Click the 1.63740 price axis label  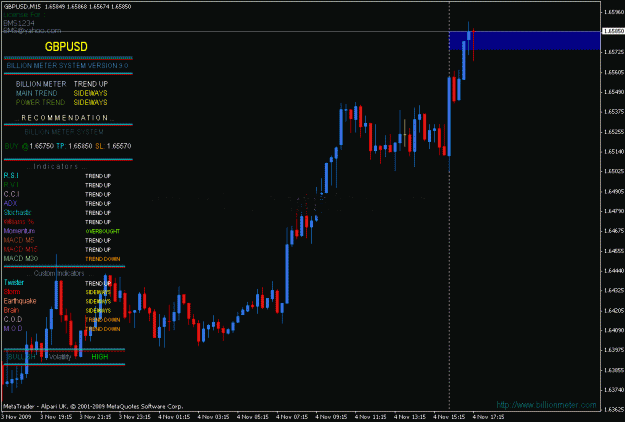tap(614, 389)
